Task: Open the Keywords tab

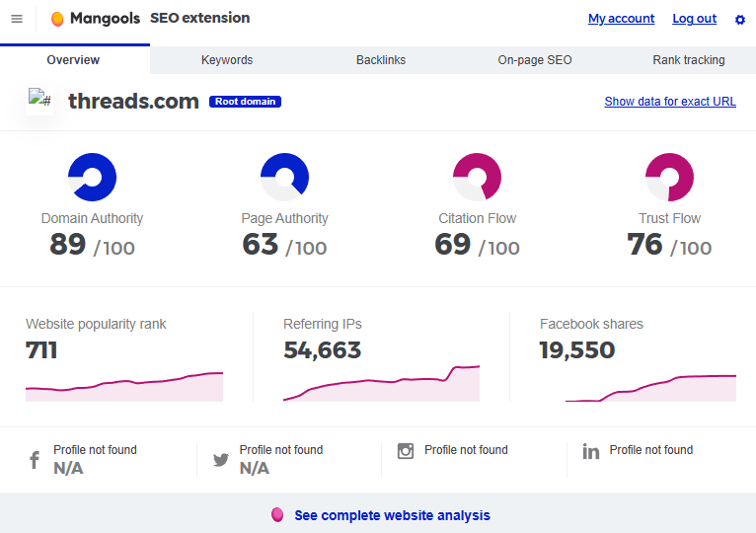Action: [227, 60]
